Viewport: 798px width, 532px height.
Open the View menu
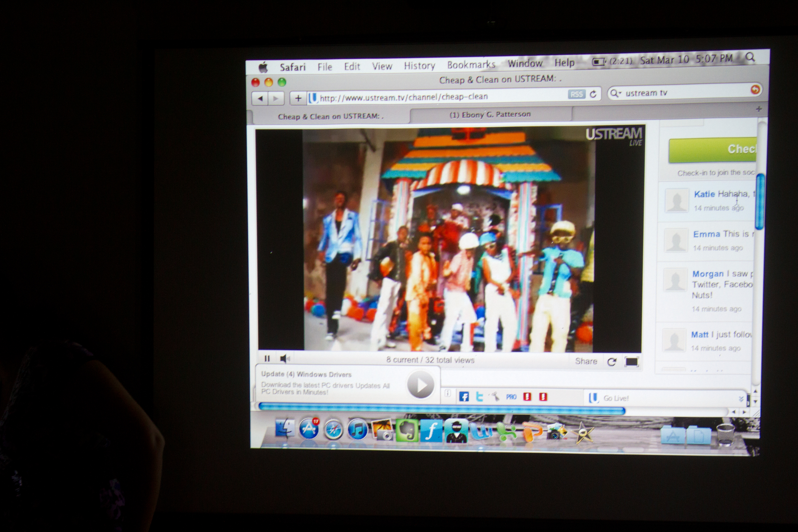click(382, 66)
